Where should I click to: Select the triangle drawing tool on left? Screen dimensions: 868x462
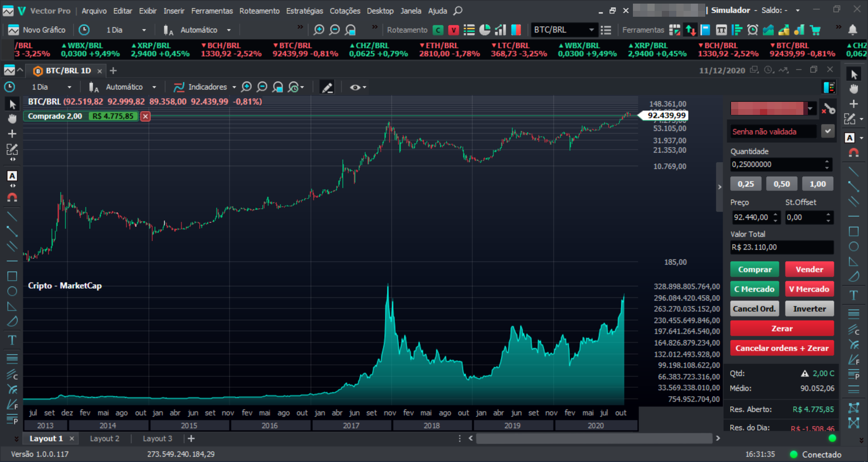[x=12, y=306]
